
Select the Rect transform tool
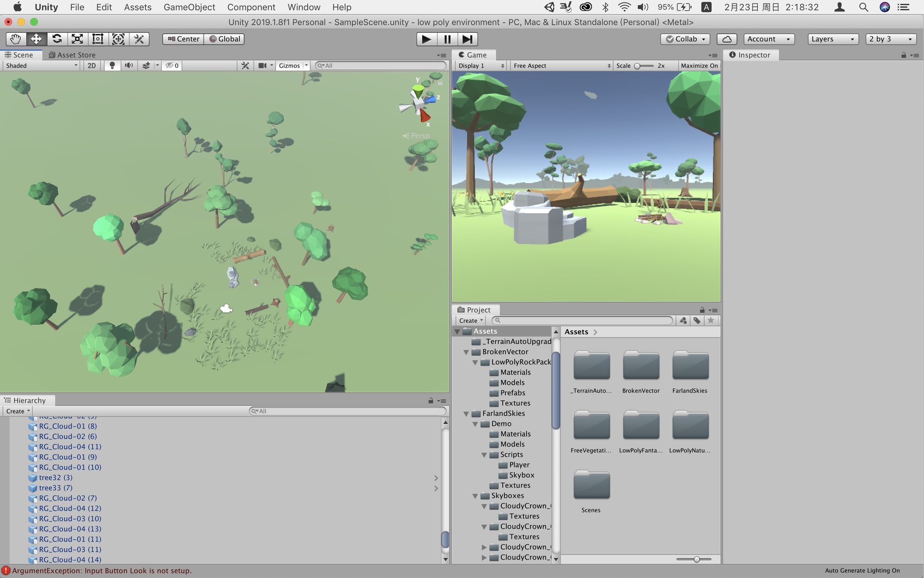pos(97,39)
